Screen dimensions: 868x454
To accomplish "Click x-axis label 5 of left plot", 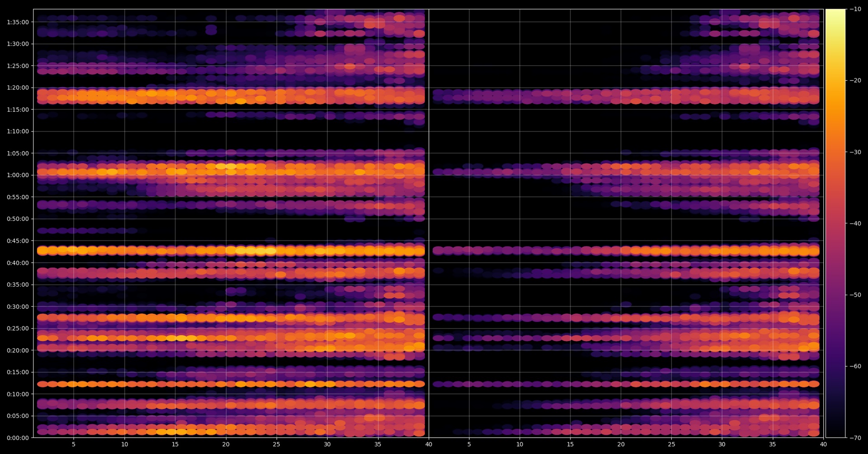I will pos(74,445).
